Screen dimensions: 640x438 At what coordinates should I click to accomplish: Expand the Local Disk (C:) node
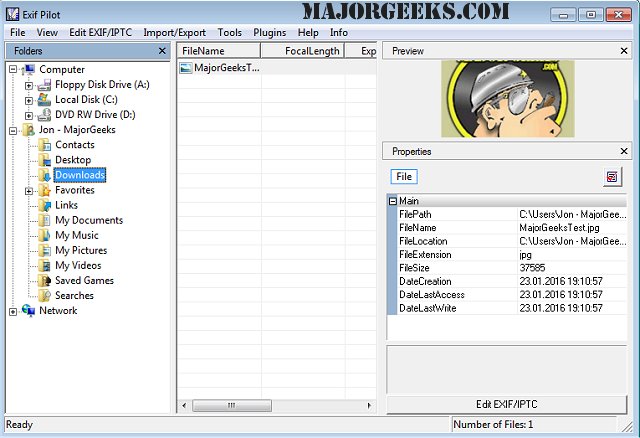click(x=29, y=100)
